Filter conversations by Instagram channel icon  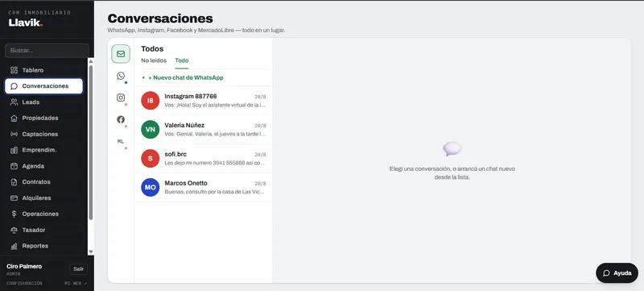point(121,98)
